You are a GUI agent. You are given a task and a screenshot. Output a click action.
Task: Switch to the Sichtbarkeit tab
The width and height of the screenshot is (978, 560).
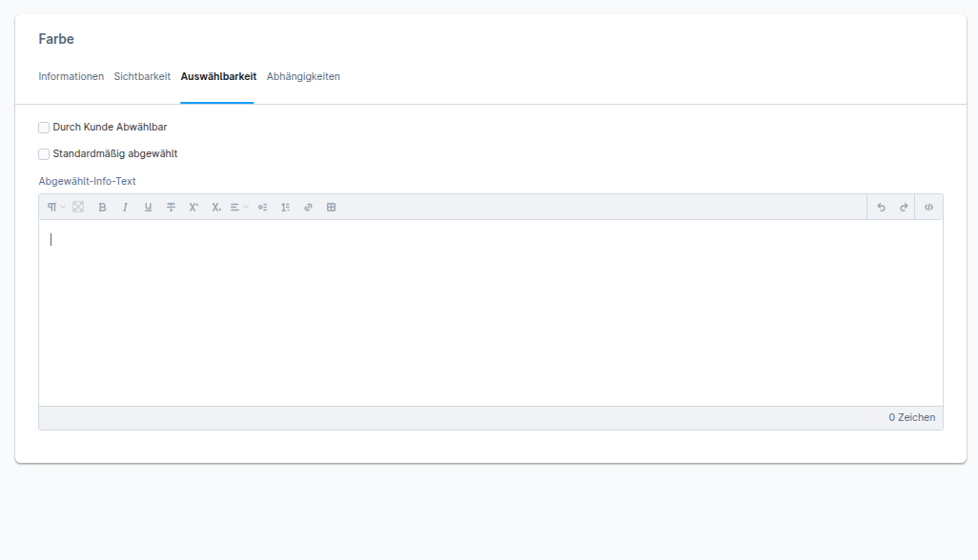click(x=142, y=76)
